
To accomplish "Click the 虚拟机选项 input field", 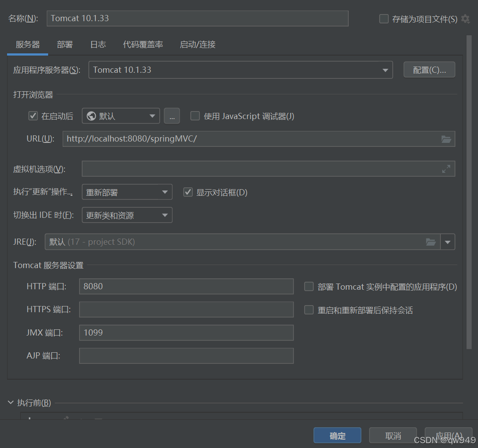I will (268, 169).
